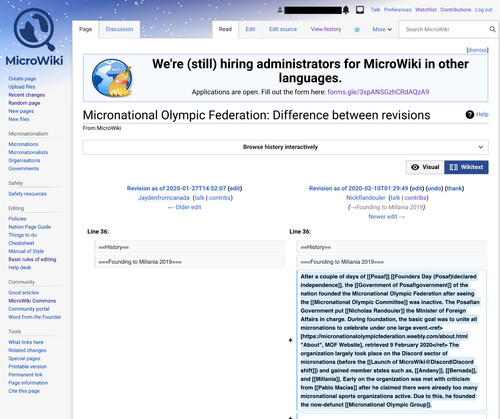This screenshot has width=500, height=419.
Task: Go to Newer edit
Action: [386, 217]
